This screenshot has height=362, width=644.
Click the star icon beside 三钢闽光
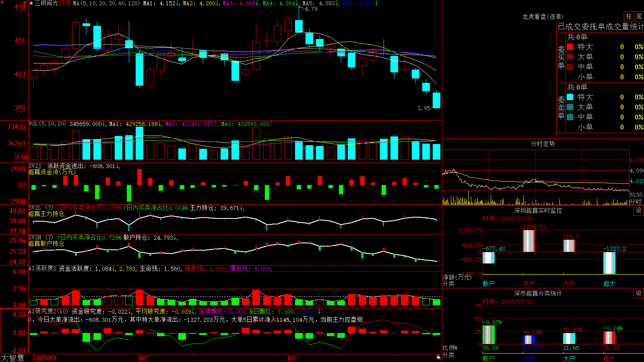(31, 3)
